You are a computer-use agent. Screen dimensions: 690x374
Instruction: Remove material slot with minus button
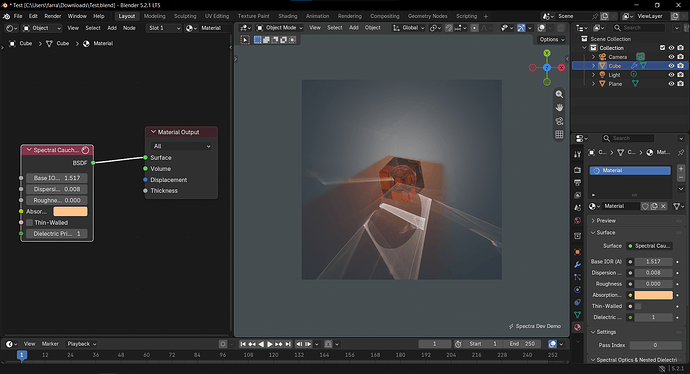(x=681, y=177)
